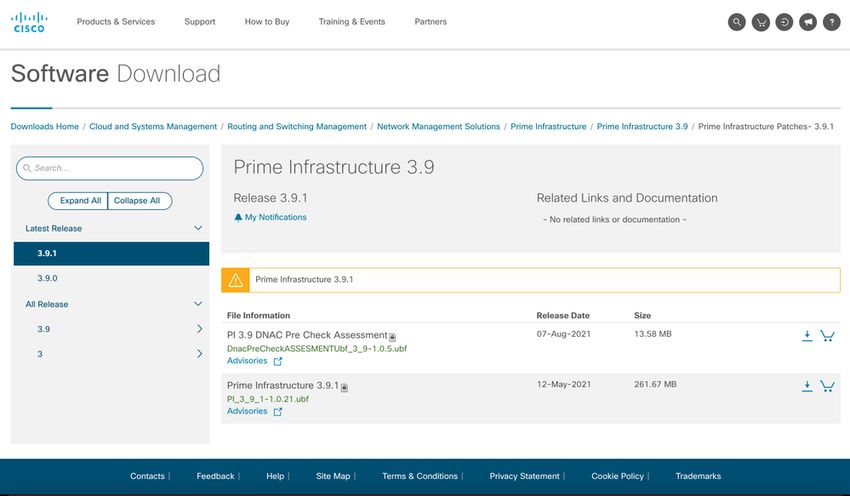
Task: Open the megaphone announcements icon
Action: pyautogui.click(x=808, y=22)
